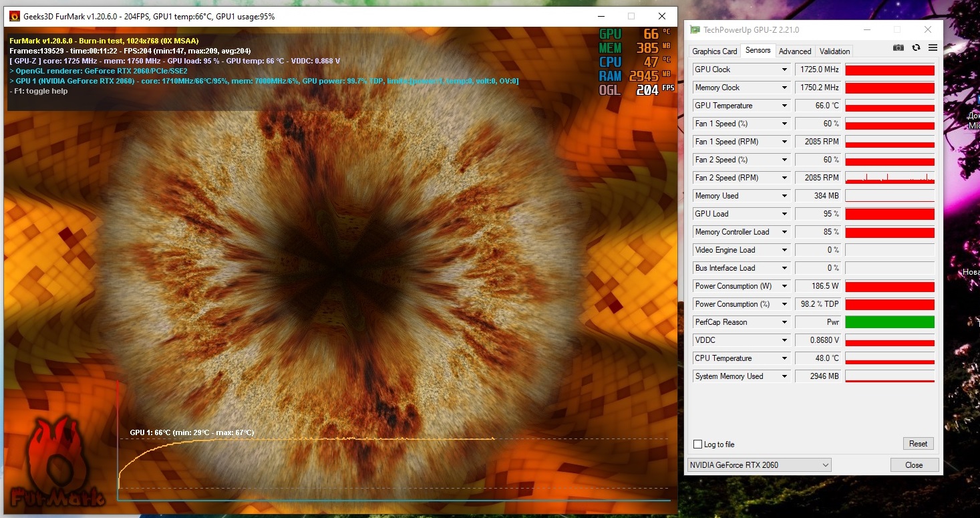This screenshot has width=980, height=518.
Task: Click the GPU Clock red history graph
Action: point(890,70)
